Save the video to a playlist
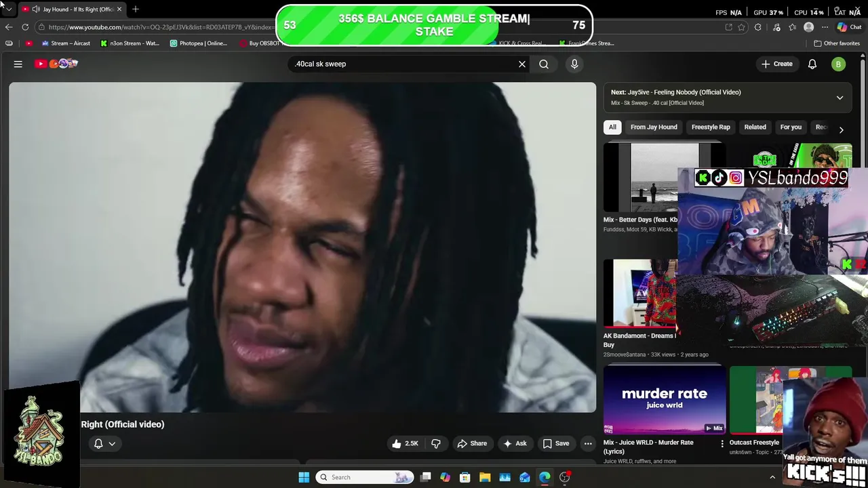The width and height of the screenshot is (868, 488). pyautogui.click(x=556, y=443)
